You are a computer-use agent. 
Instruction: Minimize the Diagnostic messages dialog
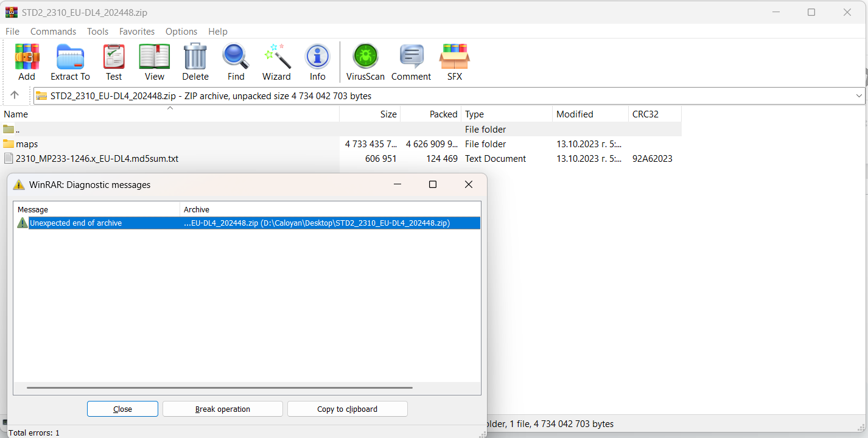coord(397,184)
